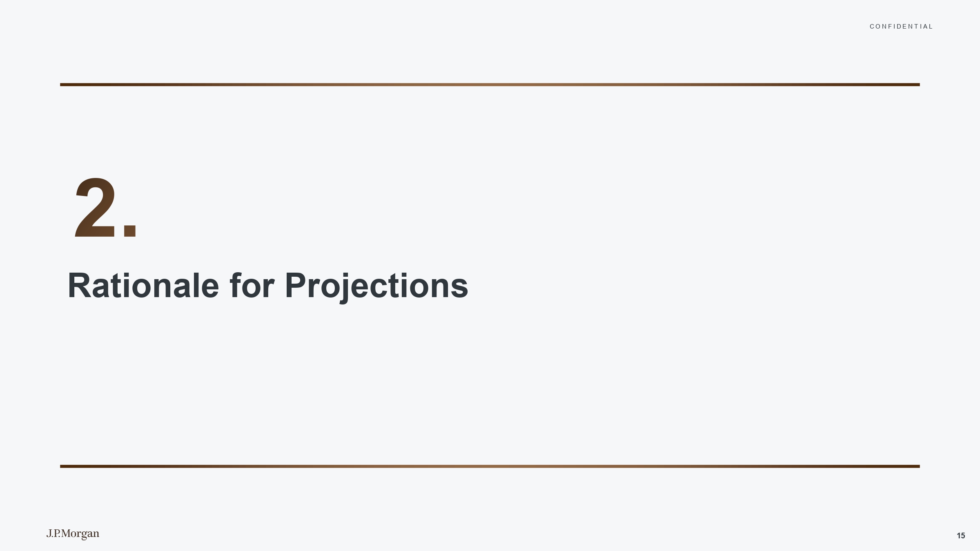Click the word Morgan in the logo
Image resolution: width=980 pixels, height=551 pixels.
[x=80, y=534]
